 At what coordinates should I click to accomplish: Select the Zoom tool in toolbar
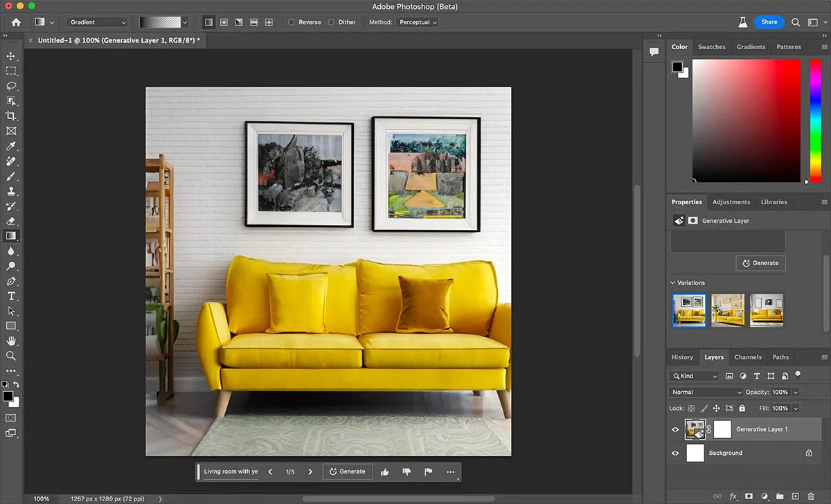pyautogui.click(x=11, y=356)
